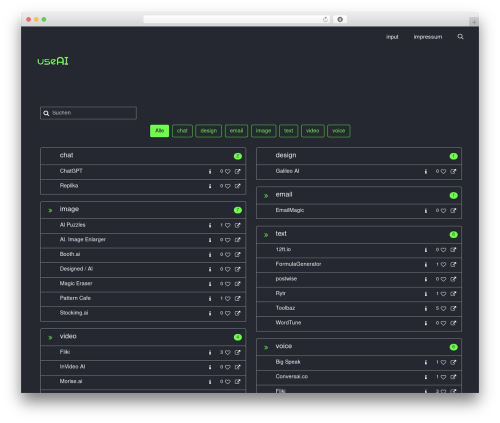The height and width of the screenshot is (423, 500).
Task: Click the image category count badge
Action: tap(238, 210)
